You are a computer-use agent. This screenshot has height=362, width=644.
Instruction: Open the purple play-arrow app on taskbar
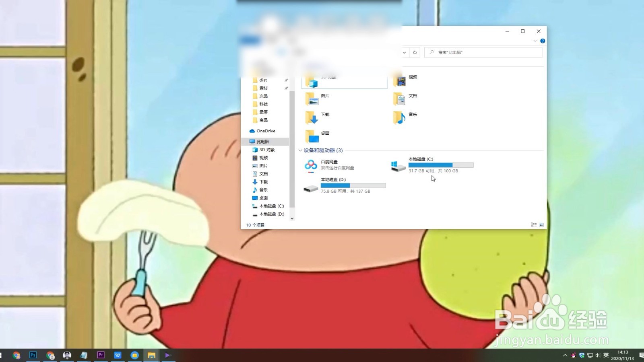click(168, 355)
